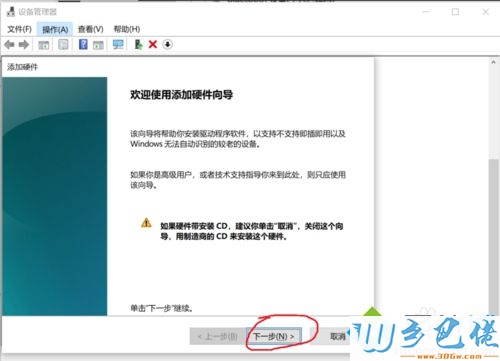500x361 pixels.
Task: Click the Device Manager title bar icon
Action: 11,12
